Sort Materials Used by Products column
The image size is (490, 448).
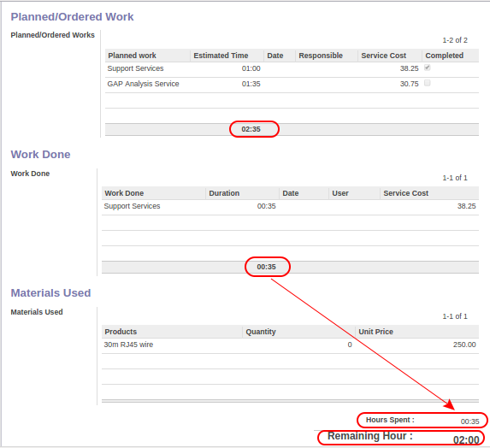[121, 332]
